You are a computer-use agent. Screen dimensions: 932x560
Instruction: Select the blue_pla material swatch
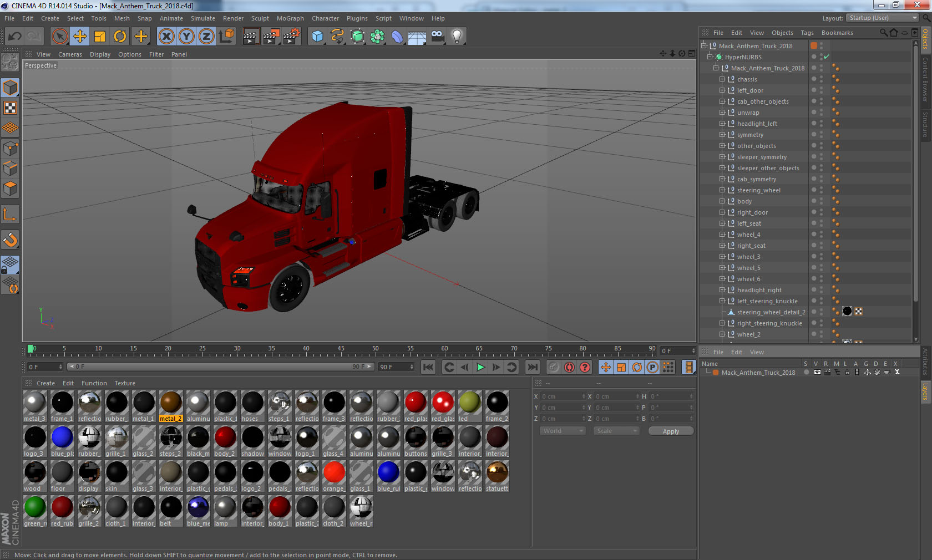point(62,441)
